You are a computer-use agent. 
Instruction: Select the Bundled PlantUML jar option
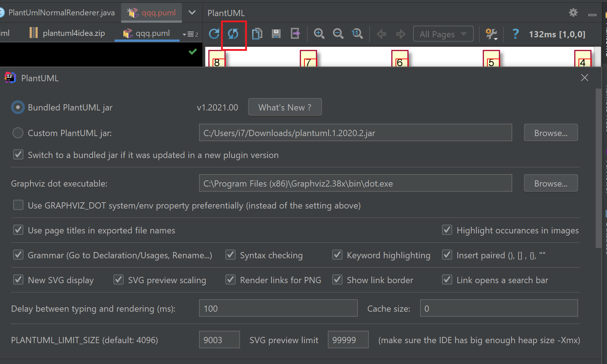[18, 107]
